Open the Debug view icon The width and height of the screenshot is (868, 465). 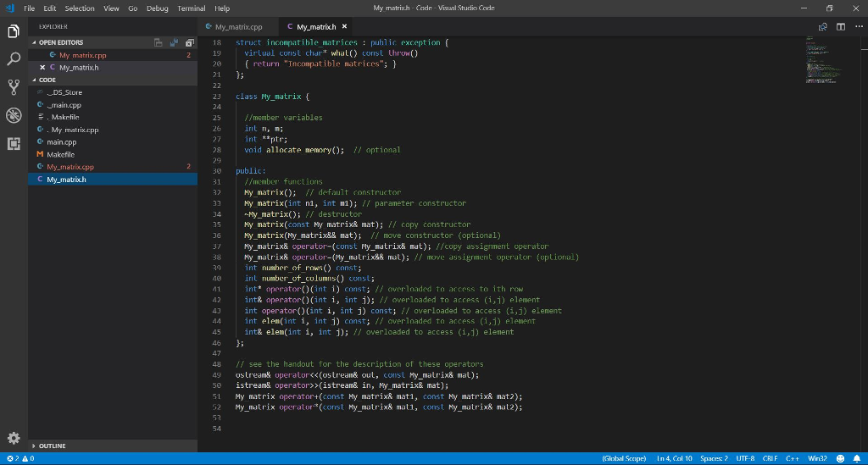[14, 115]
